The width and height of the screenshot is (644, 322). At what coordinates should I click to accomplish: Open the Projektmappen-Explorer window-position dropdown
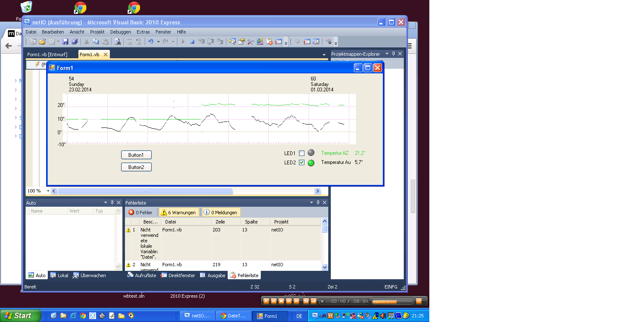(x=387, y=54)
